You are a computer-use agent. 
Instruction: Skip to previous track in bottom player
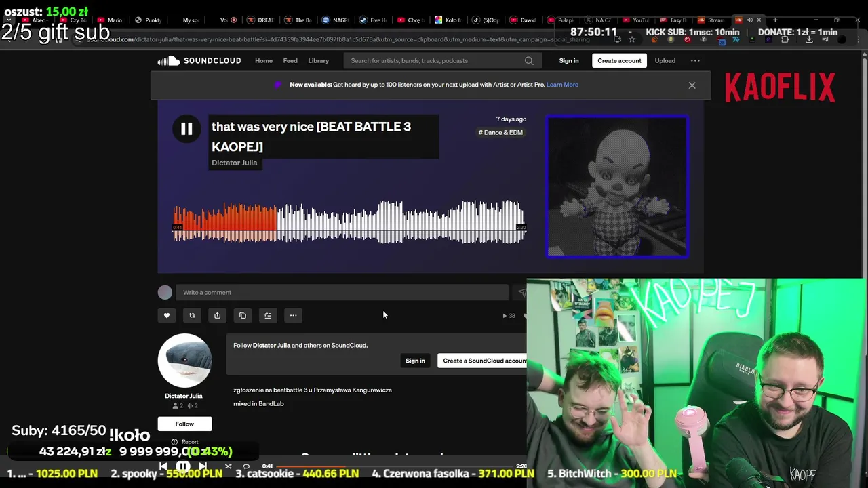pos(163,466)
